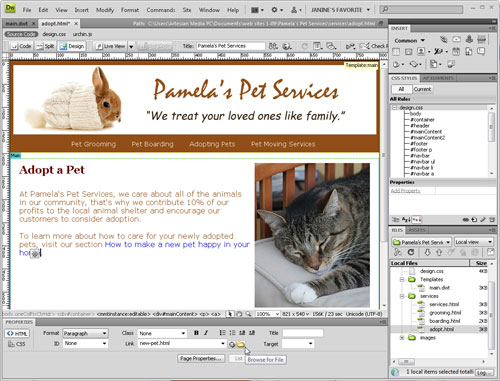The image size is (500, 381).
Task: Toggle Bold formatting in Properties panel
Action: point(196,333)
